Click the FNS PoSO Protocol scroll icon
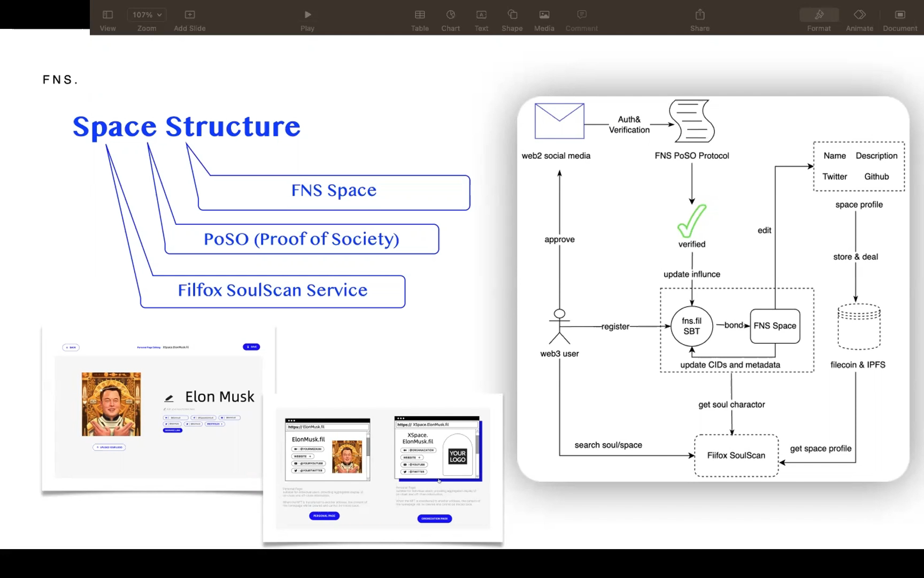Screen dimensions: 924x578 pyautogui.click(x=692, y=121)
